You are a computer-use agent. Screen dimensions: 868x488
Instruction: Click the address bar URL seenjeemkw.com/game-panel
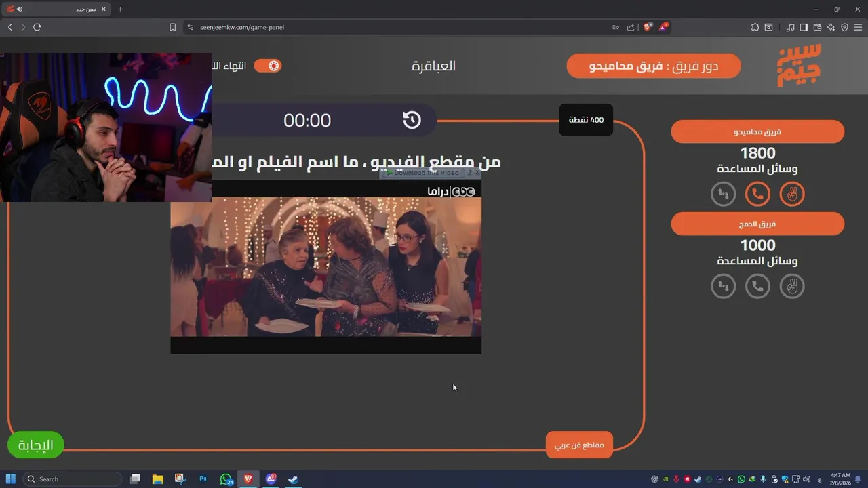242,27
